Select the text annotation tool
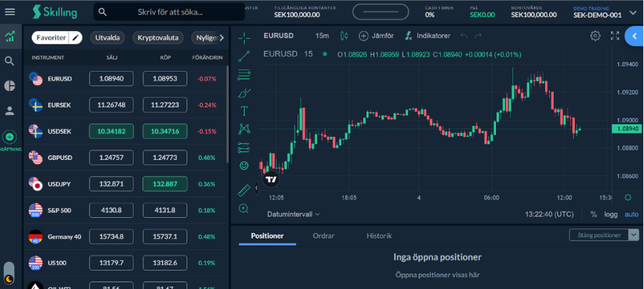The width and height of the screenshot is (644, 289). 244,111
